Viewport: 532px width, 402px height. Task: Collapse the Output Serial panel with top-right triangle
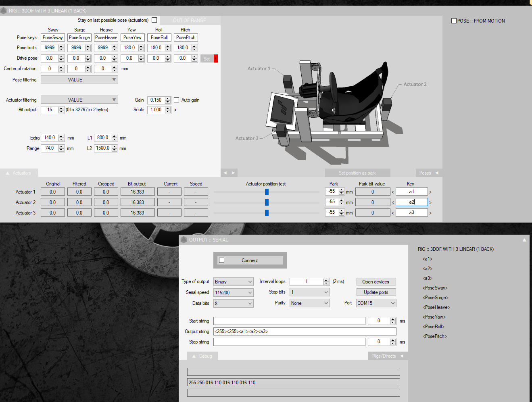coord(524,240)
